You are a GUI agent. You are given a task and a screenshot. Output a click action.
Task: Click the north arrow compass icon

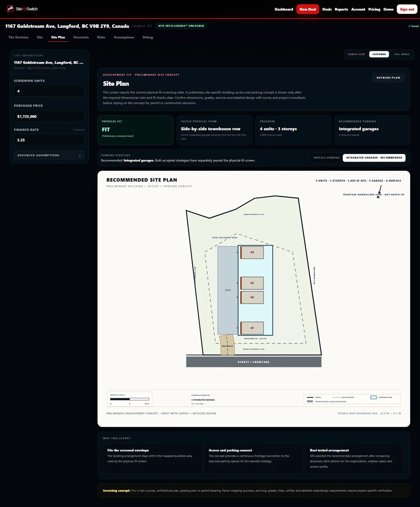(379, 192)
